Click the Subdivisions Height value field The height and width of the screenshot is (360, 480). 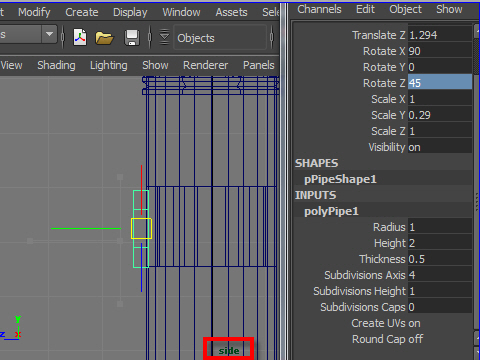point(440,291)
